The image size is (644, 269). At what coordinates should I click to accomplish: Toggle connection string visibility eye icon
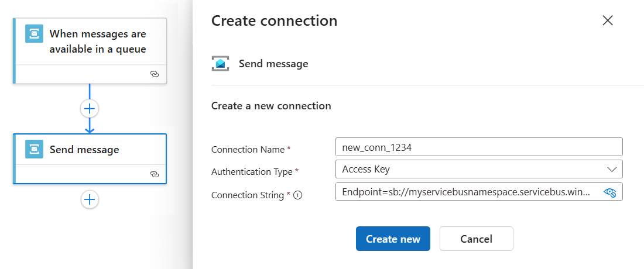click(610, 192)
